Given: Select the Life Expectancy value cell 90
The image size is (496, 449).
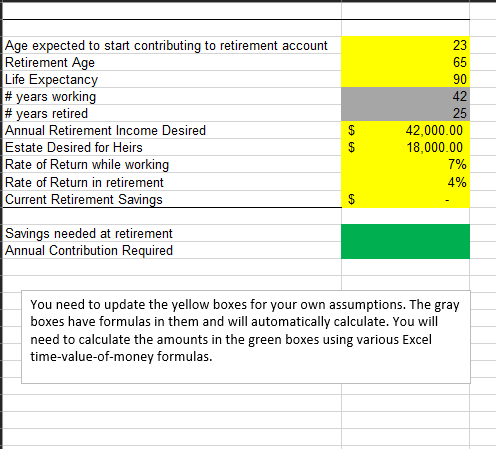Looking at the screenshot, I should (405, 79).
